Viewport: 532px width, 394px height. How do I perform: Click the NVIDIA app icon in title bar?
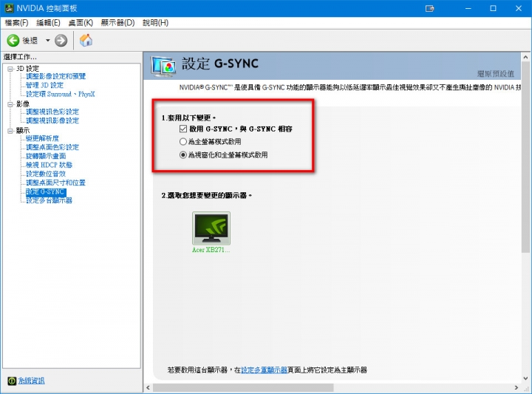9,8
